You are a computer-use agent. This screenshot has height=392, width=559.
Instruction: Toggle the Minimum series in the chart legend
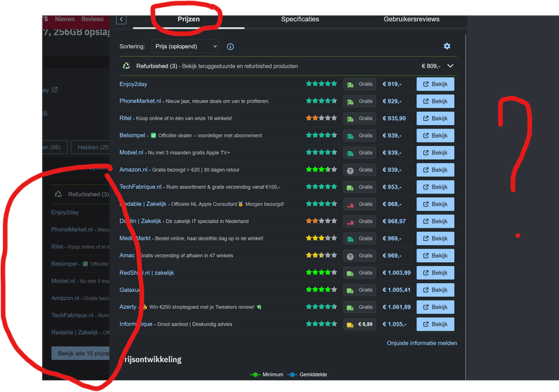tap(267, 375)
